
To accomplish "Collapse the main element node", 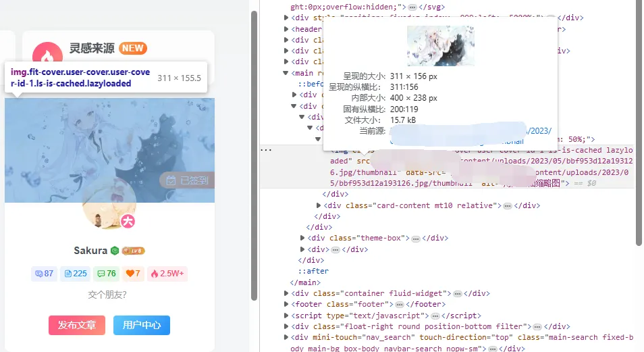I will tap(286, 73).
